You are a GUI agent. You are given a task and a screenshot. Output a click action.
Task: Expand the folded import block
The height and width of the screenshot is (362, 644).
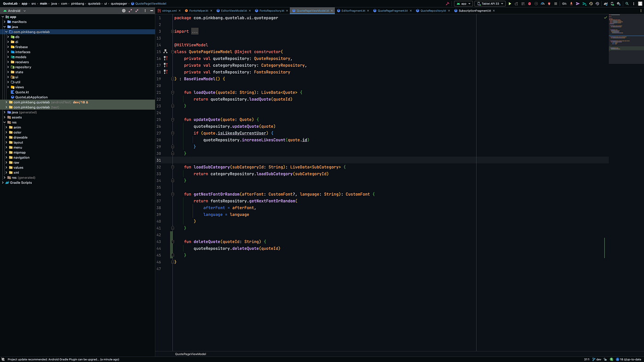pos(195,32)
